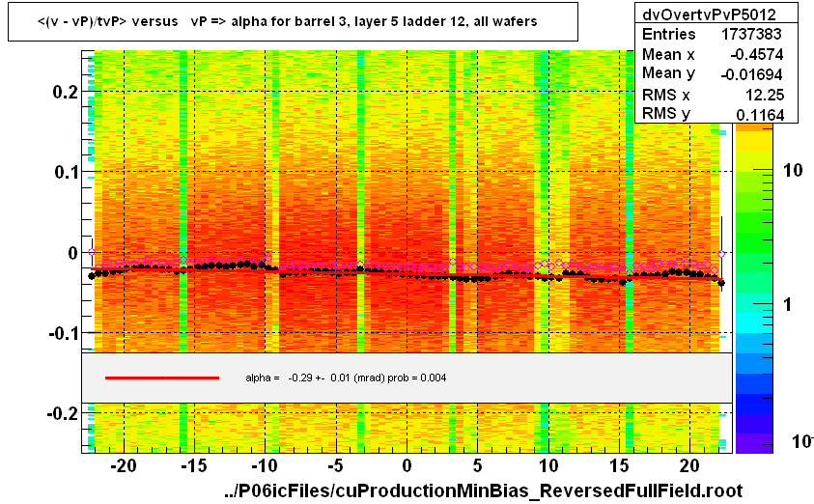Click the y-axis label 0.1
The image size is (814, 504).
[66, 172]
